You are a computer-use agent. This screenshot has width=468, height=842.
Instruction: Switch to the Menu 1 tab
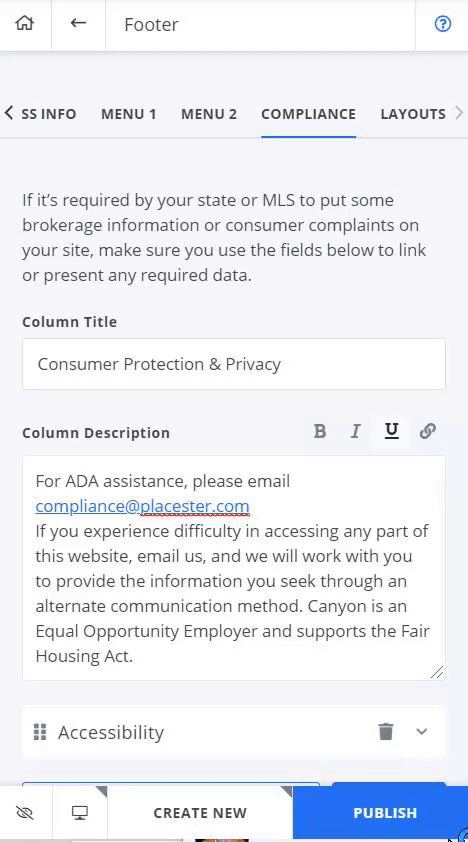(x=129, y=114)
